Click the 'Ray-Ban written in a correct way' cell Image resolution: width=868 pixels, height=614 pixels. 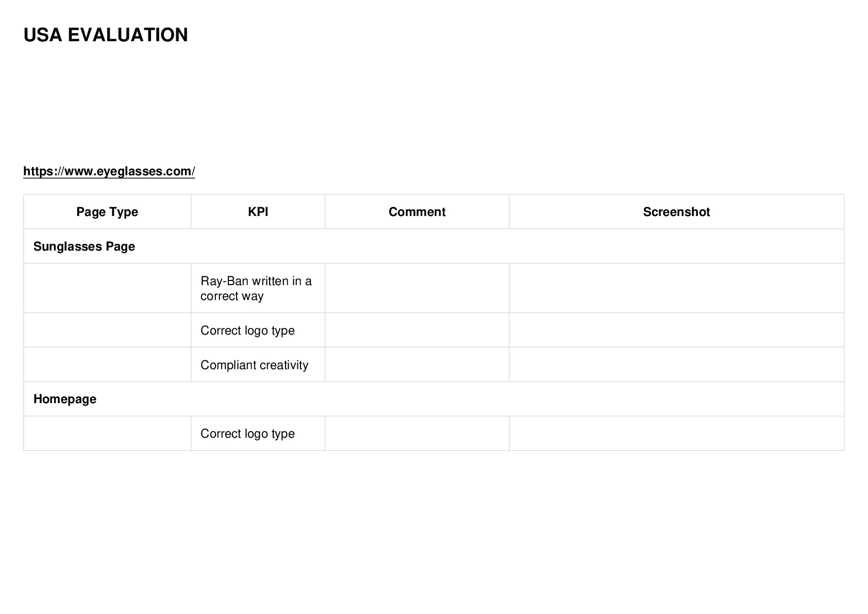[258, 288]
